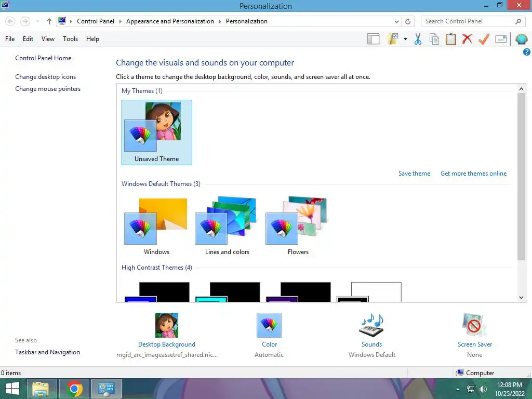Open the address bar history dropdown
The height and width of the screenshot is (399, 532).
(396, 21)
